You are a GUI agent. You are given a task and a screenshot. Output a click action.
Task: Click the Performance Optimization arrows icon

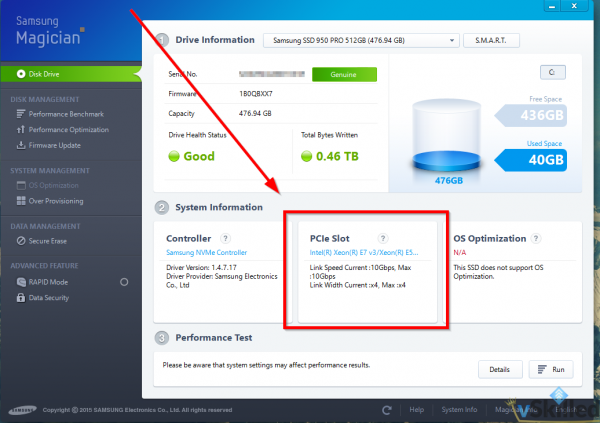click(21, 129)
